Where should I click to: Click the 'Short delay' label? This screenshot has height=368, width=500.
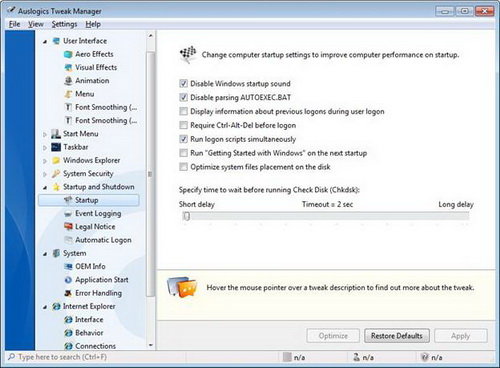[197, 204]
